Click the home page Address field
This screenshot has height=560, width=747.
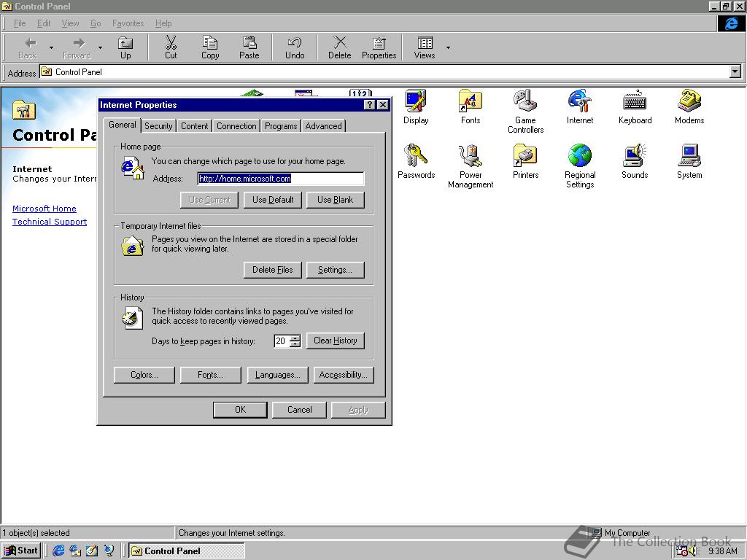coord(281,179)
